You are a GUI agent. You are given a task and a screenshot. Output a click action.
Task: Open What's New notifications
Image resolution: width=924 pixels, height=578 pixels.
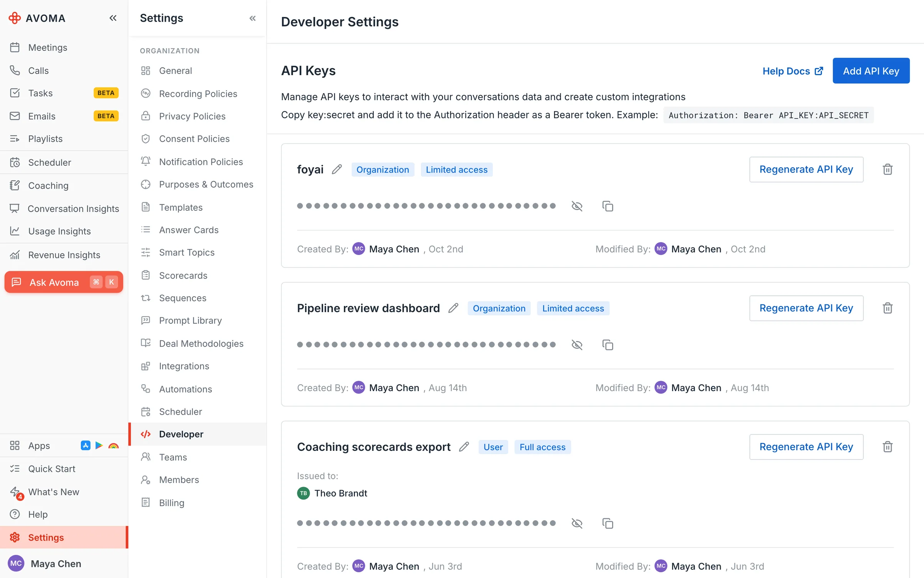coord(64,492)
